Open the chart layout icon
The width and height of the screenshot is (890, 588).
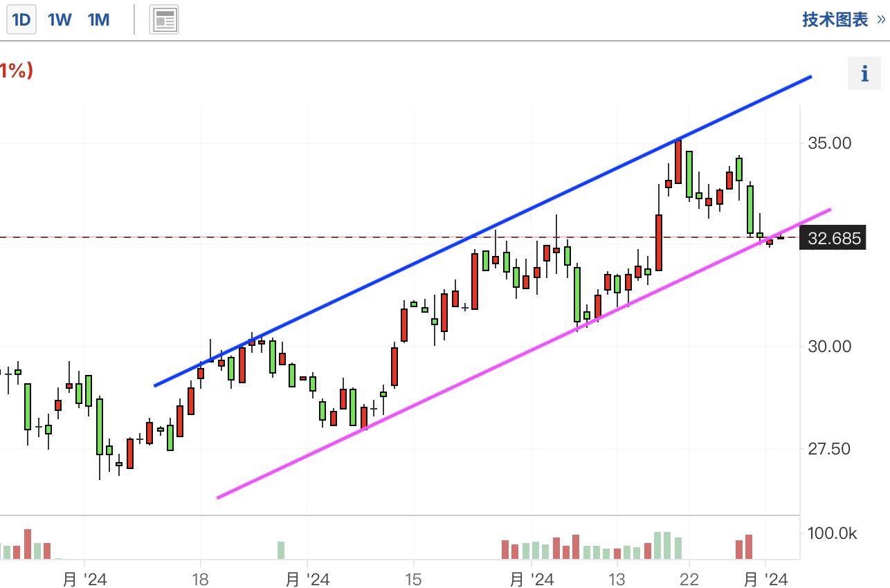[x=164, y=19]
